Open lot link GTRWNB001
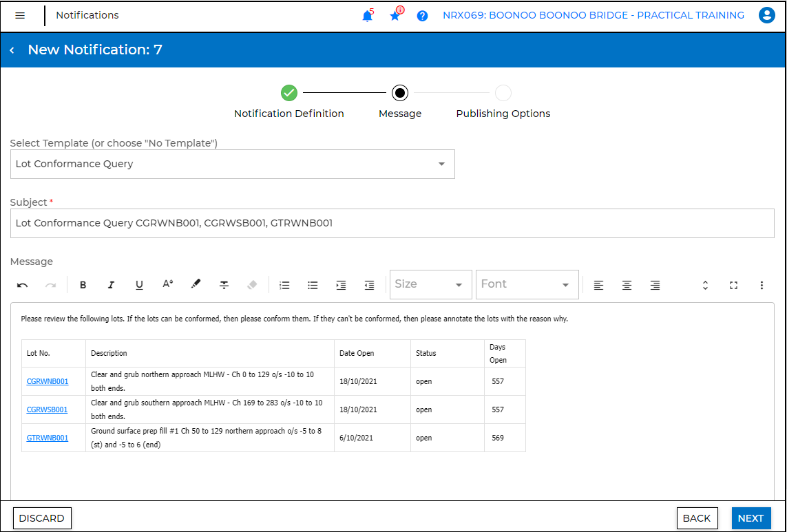Viewport: 787px width, 532px height. [48, 438]
